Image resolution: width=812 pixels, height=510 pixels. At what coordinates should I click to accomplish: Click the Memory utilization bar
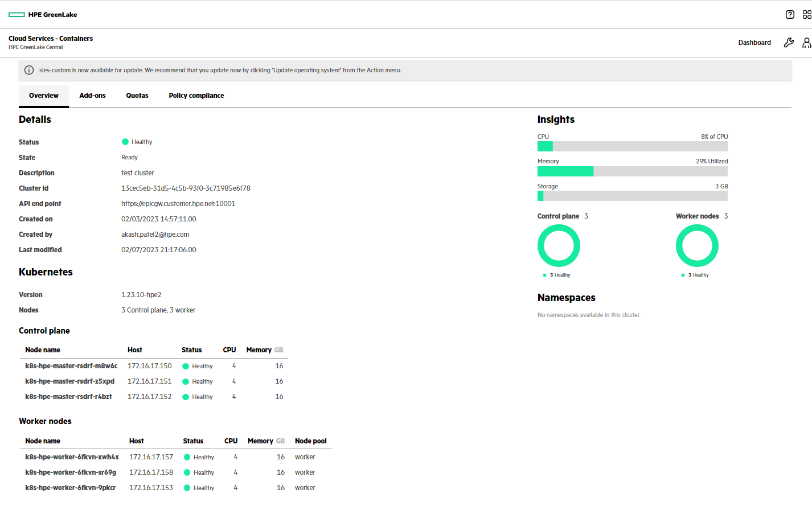point(632,171)
